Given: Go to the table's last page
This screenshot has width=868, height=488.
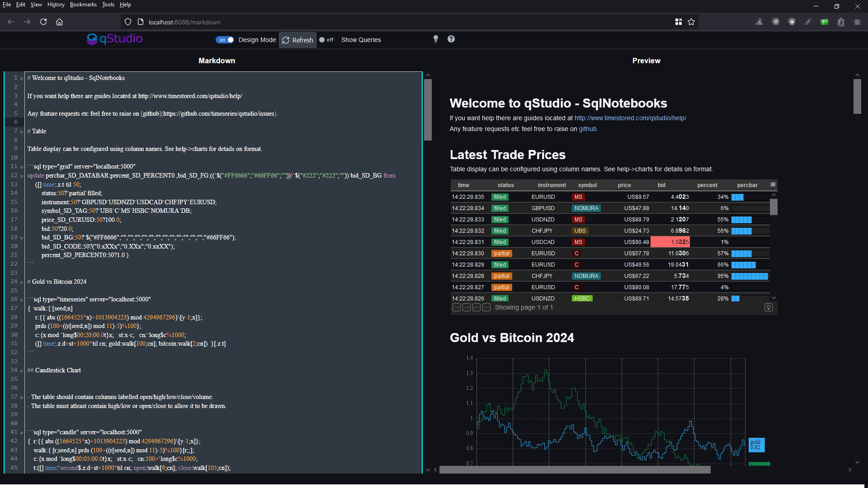Looking at the screenshot, I should point(486,307).
